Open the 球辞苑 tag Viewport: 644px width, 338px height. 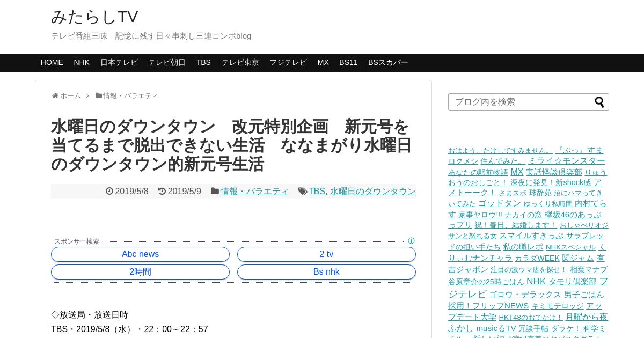click(x=540, y=193)
